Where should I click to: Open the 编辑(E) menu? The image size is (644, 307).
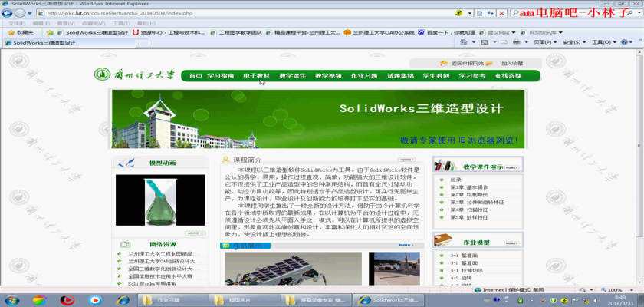click(x=41, y=24)
